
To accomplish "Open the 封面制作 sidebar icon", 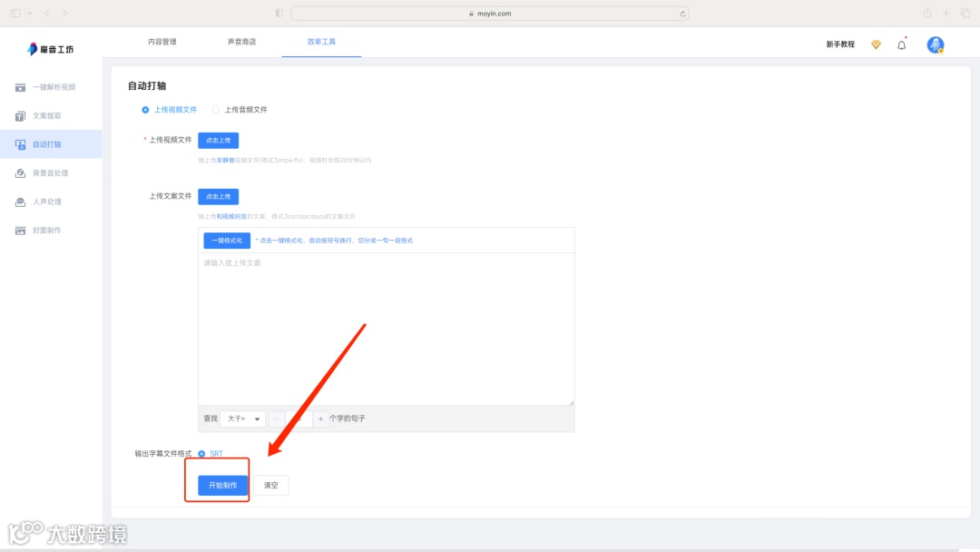I will click(x=20, y=231).
